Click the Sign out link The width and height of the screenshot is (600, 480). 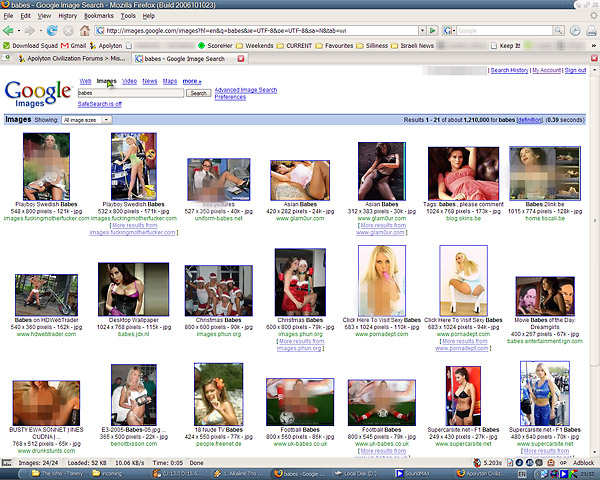click(575, 71)
